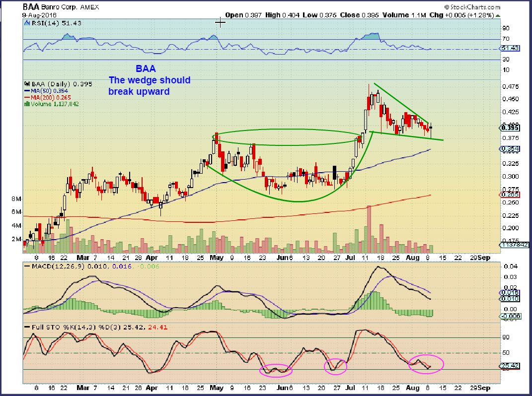The width and height of the screenshot is (532, 396).
Task: Click the RSI axis label '30'
Action: [x=506, y=60]
